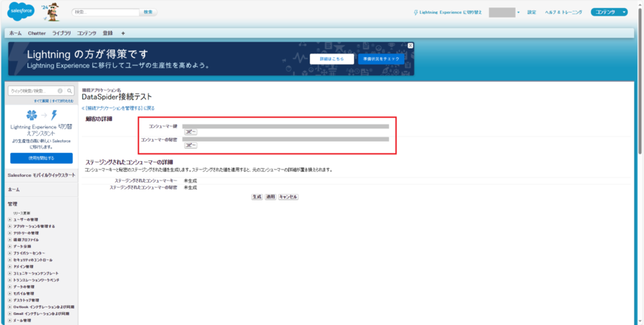Click the help icon inside quick find box

(x=60, y=91)
